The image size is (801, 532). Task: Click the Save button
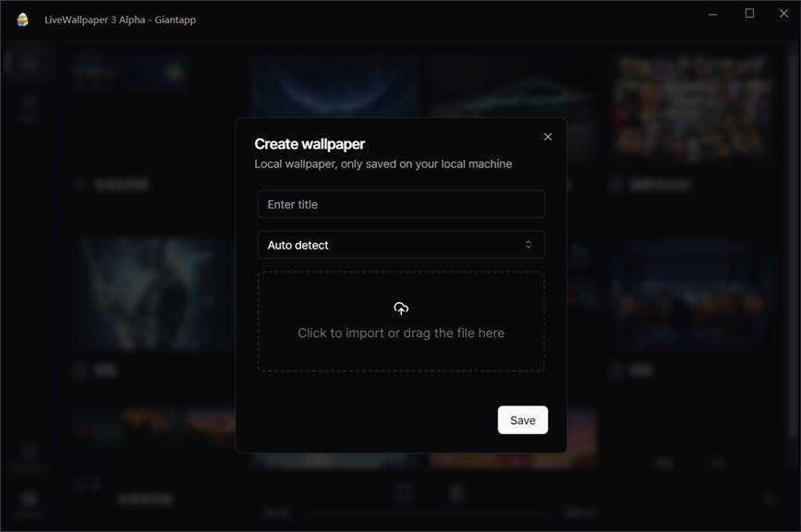tap(523, 420)
